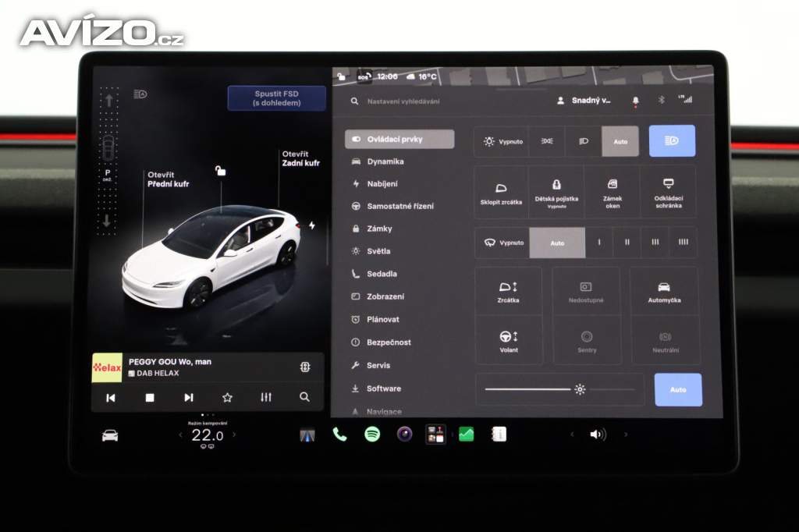Screen dimensions: 799x532
Task: Open Spotify from the bottom bar
Action: pos(372,434)
